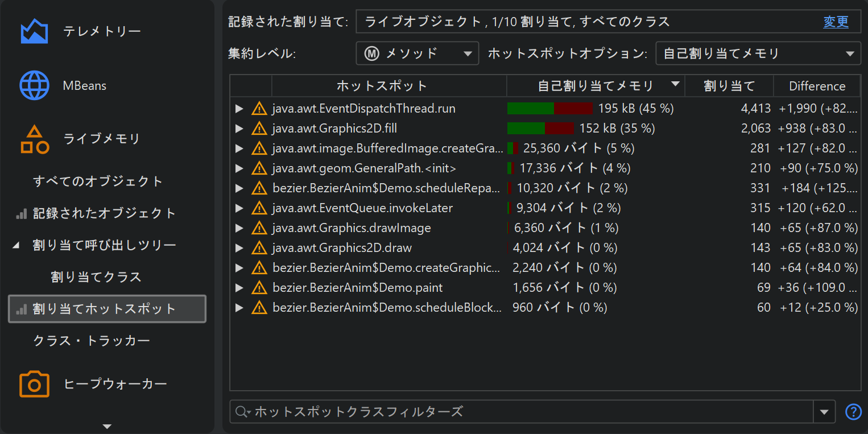
Task: Click the MBeans globe icon
Action: [34, 85]
